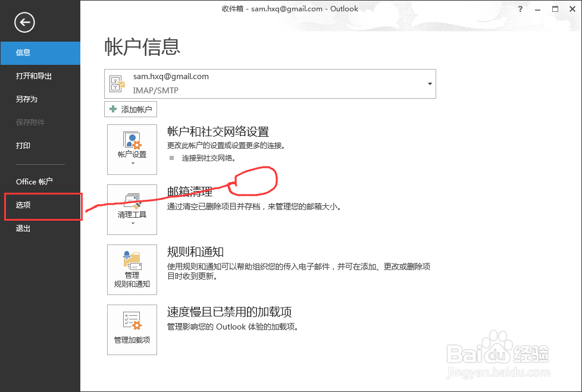The height and width of the screenshot is (392, 582).
Task: Expand the arrow under 清理工具
Action: click(x=133, y=223)
